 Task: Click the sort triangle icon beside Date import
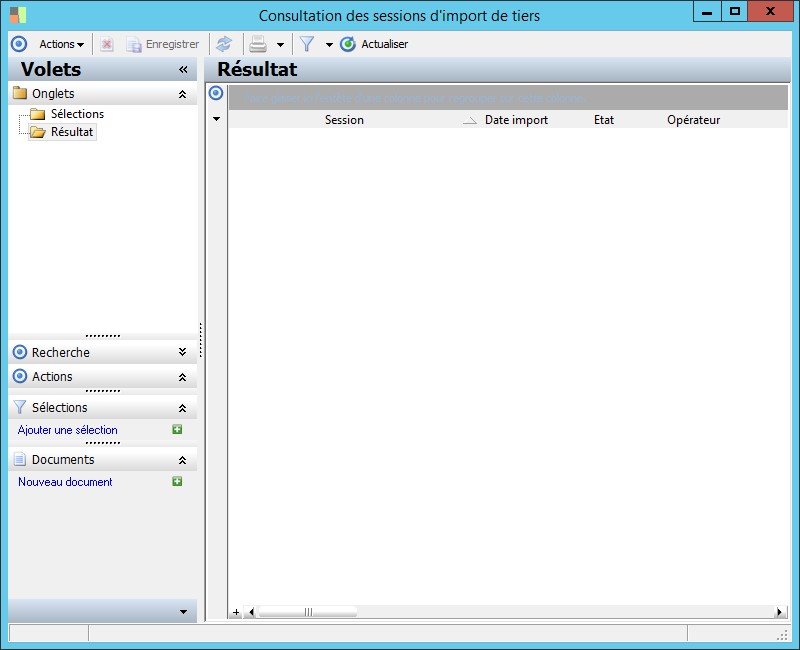469,120
